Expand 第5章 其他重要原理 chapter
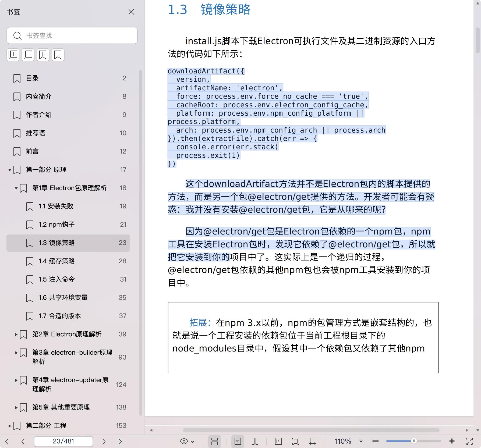Screen dimensions: 481x448 [x=16, y=408]
